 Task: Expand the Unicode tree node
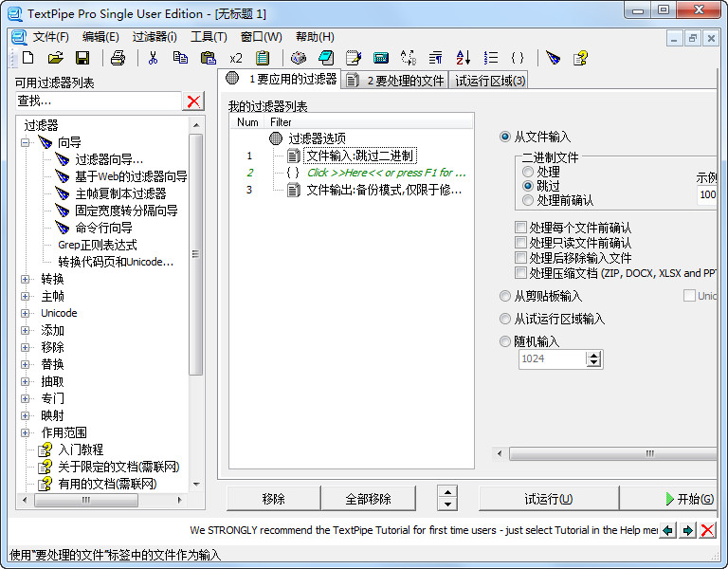(25, 313)
